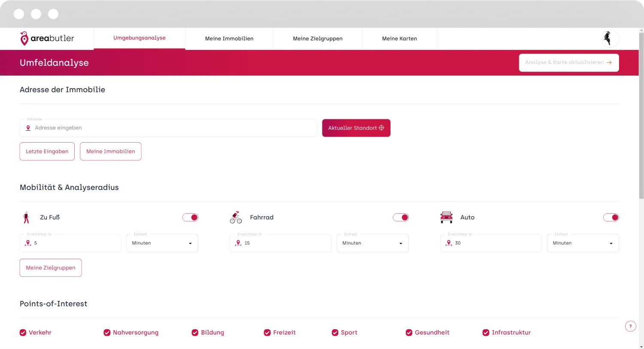The height and width of the screenshot is (349, 644).
Task: Click the Letzte Eingaben button
Action: tap(47, 151)
